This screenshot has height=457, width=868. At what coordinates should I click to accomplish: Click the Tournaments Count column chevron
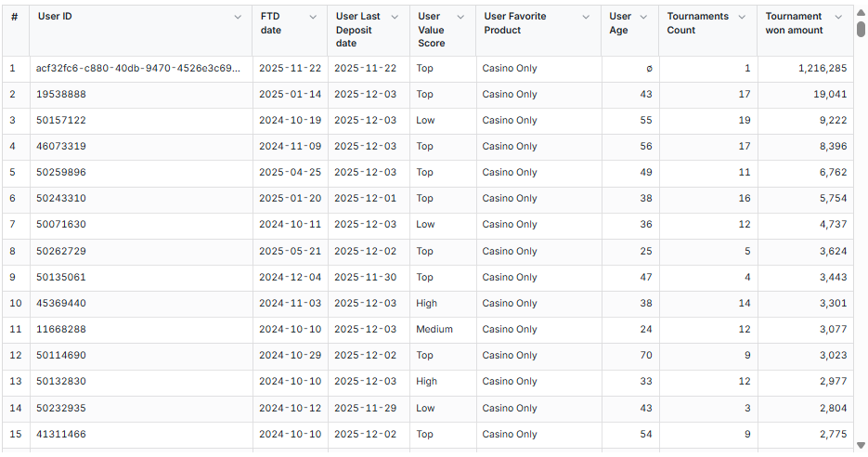click(743, 17)
